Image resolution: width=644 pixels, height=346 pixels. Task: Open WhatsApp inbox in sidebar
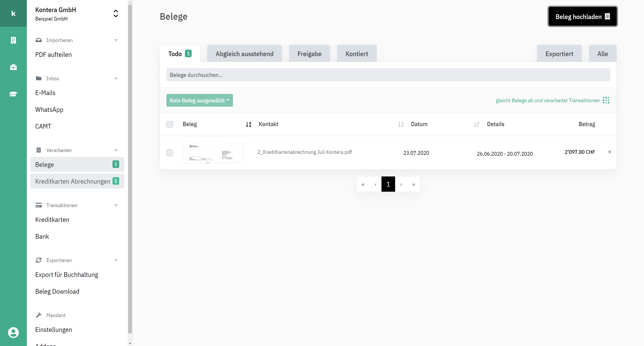[x=49, y=110]
